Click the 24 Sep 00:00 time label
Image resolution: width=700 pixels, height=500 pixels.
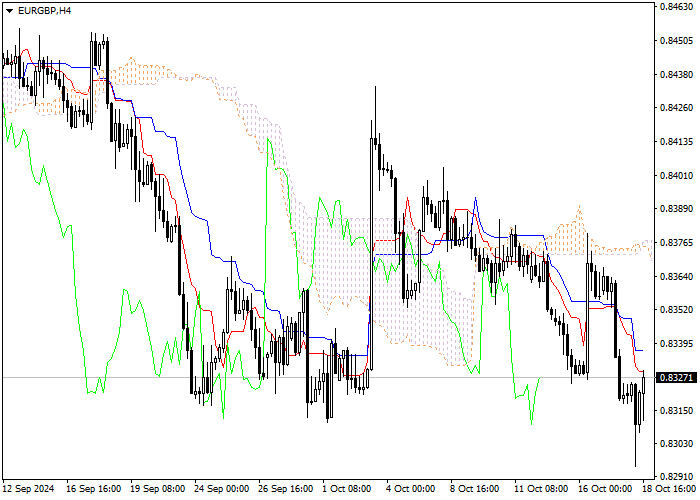click(222, 489)
